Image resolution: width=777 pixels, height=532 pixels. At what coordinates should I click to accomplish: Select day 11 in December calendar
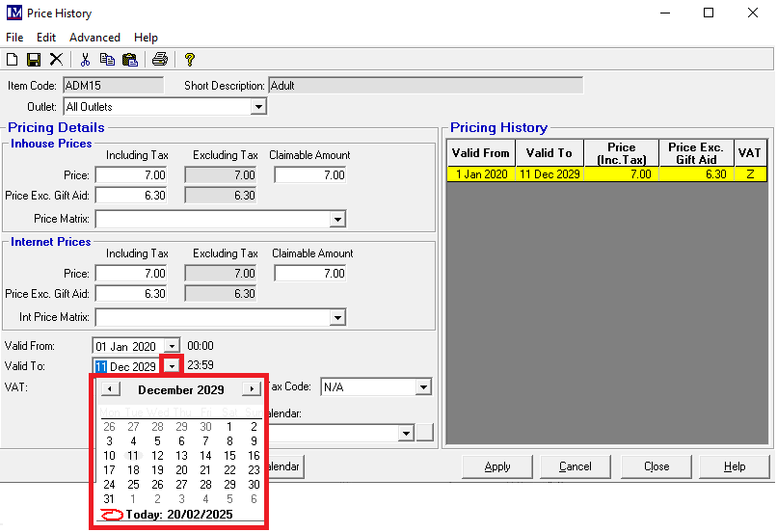click(x=133, y=456)
